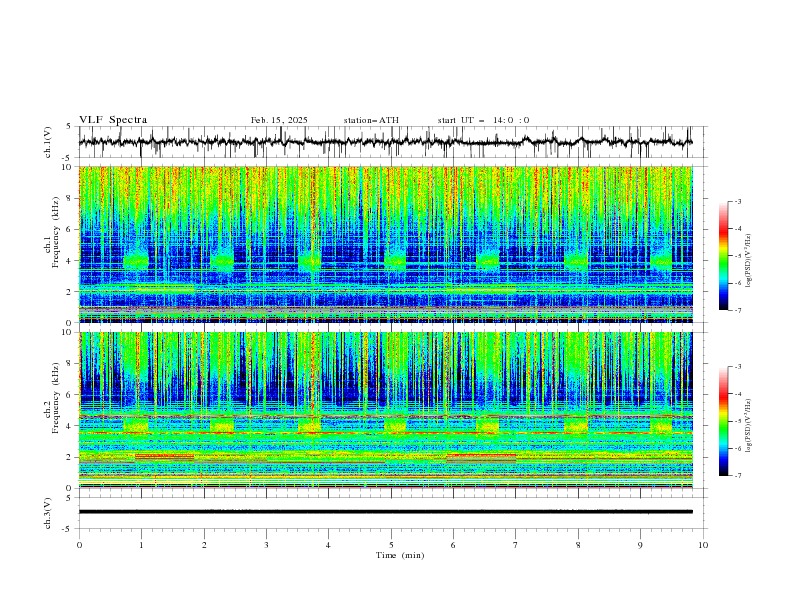Click time axis tick label "1"
Image resolution: width=792 pixels, height=612 pixels.
click(141, 545)
